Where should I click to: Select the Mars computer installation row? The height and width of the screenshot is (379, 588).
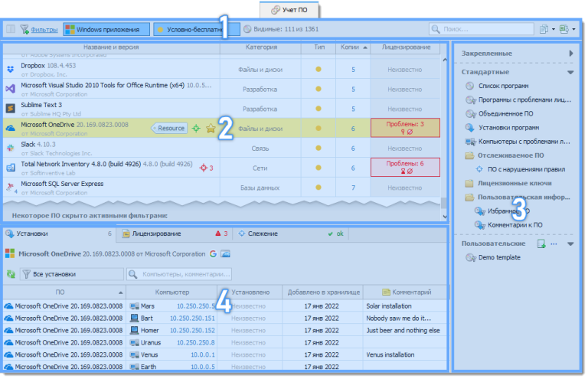coord(225,306)
